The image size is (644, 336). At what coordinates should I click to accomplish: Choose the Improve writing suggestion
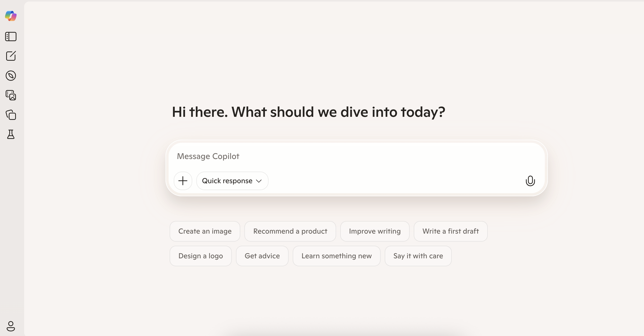click(375, 231)
